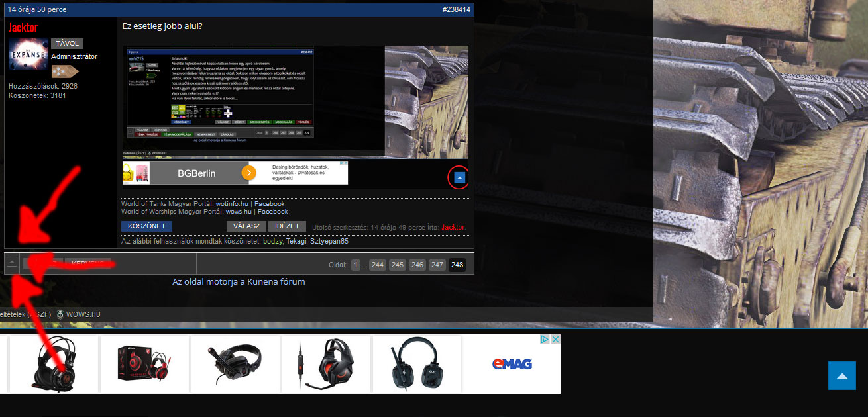Open the wows.hu link in the signature
The width and height of the screenshot is (868, 417).
point(239,212)
